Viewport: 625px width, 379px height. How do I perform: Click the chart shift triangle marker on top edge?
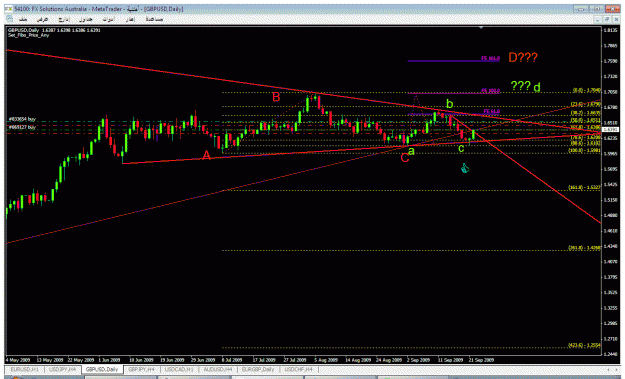pos(481,28)
